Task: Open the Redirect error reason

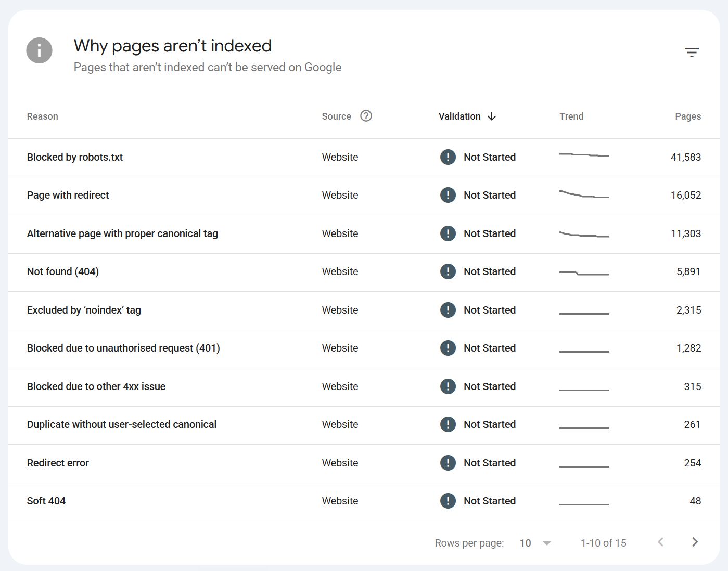Action: pos(58,463)
